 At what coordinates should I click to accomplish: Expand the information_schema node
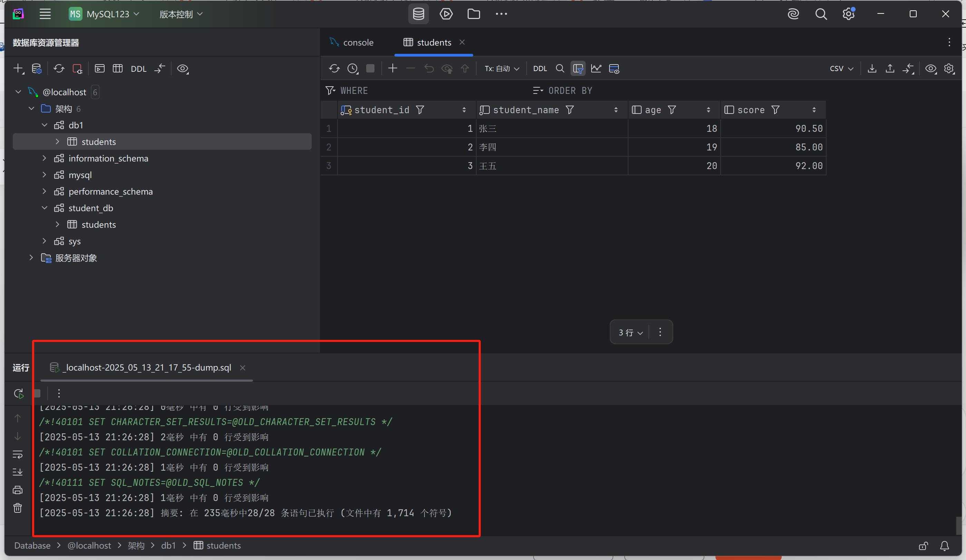pos(45,158)
